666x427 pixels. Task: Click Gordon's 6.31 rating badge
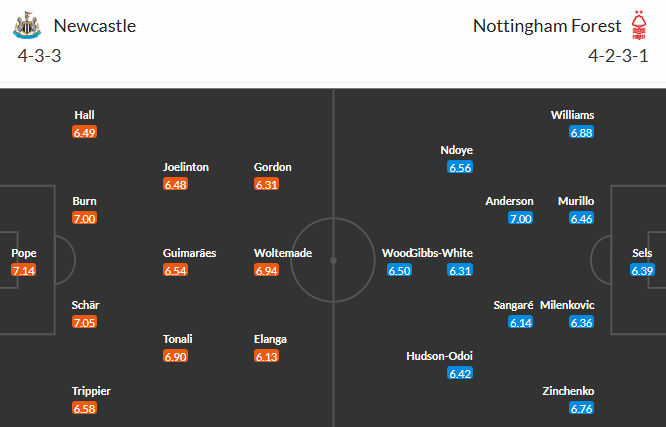click(x=267, y=184)
